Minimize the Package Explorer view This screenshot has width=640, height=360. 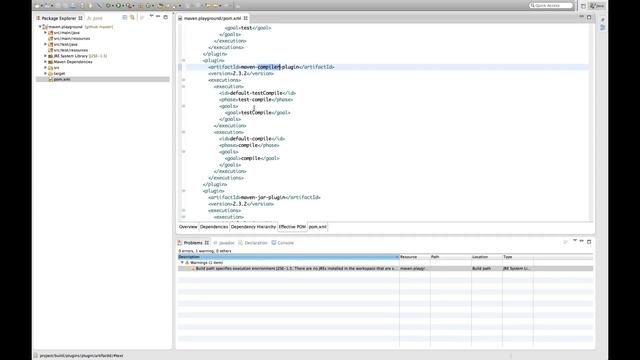click(x=158, y=17)
